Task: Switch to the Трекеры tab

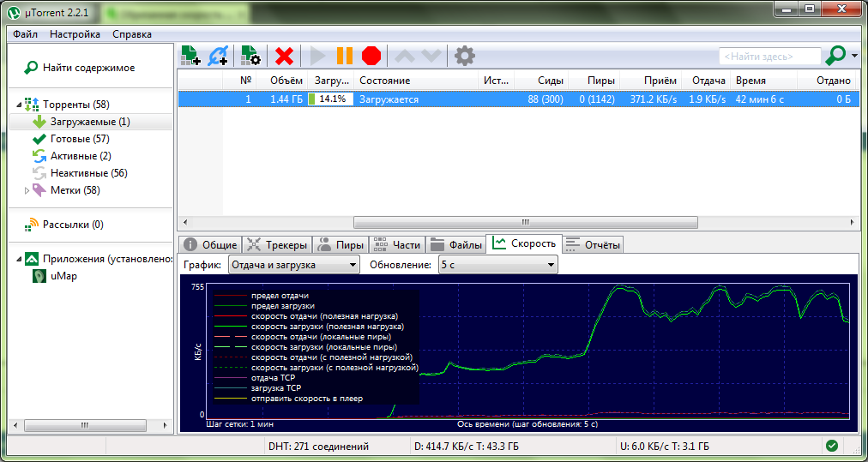Action: click(x=277, y=244)
